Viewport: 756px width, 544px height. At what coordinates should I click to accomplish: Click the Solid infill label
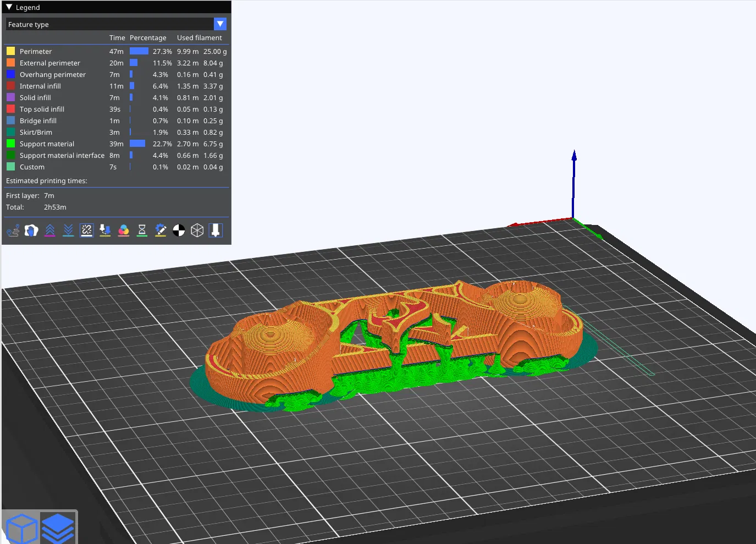pyautogui.click(x=35, y=98)
